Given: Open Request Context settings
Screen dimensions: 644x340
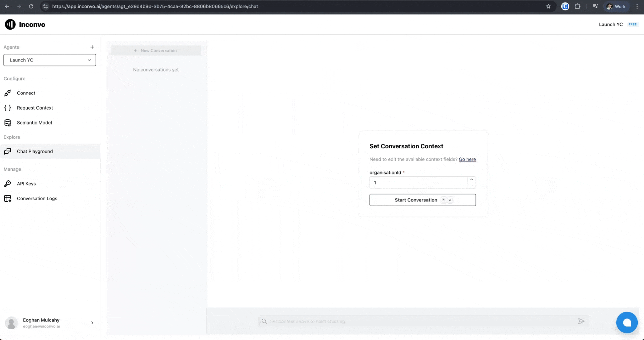Looking at the screenshot, I should click(x=35, y=108).
